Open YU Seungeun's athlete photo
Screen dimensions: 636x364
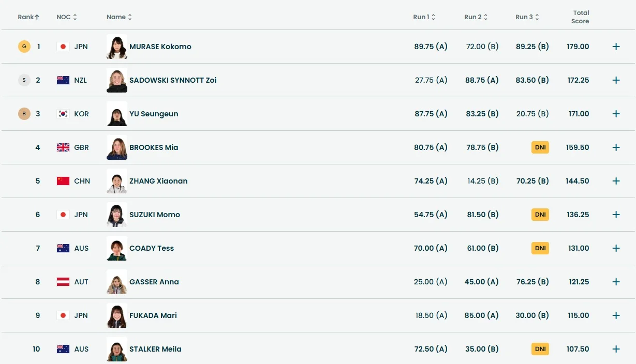coord(116,114)
